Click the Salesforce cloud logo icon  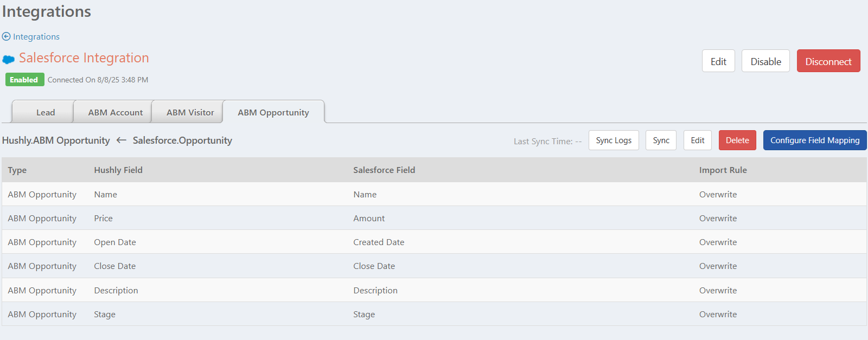click(x=9, y=59)
